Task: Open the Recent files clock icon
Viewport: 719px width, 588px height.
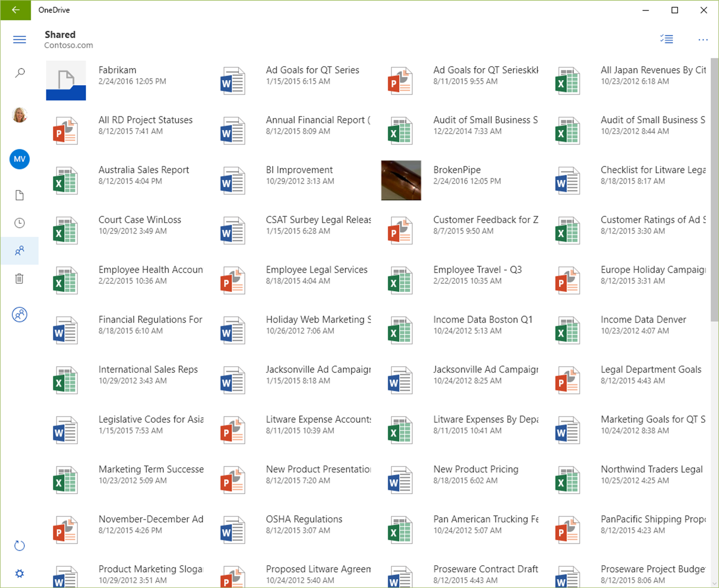Action: 19,223
